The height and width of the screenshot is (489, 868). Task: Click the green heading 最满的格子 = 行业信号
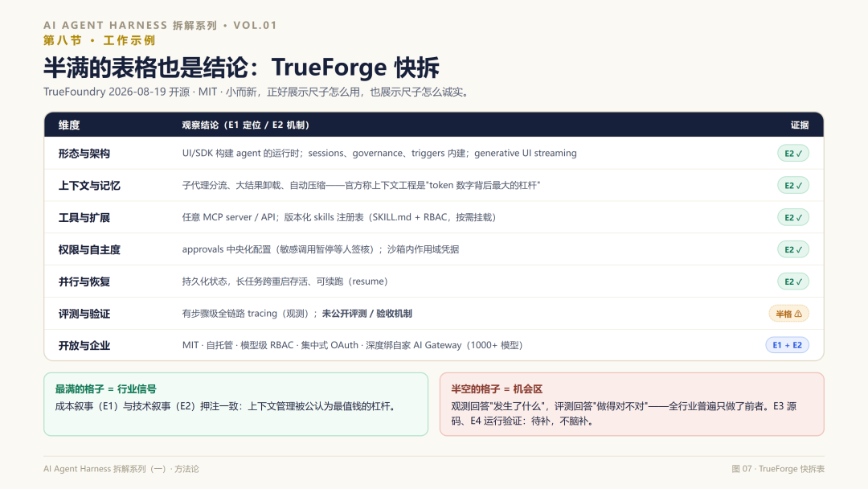(x=106, y=389)
